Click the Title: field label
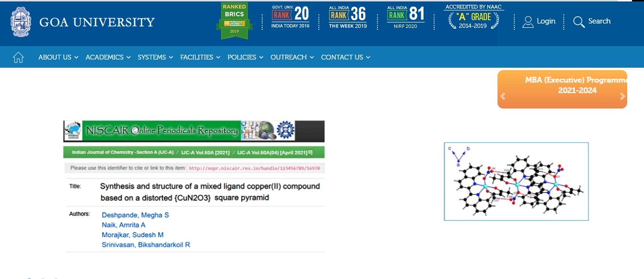Viewport: 644px width, 279px height. (x=75, y=186)
